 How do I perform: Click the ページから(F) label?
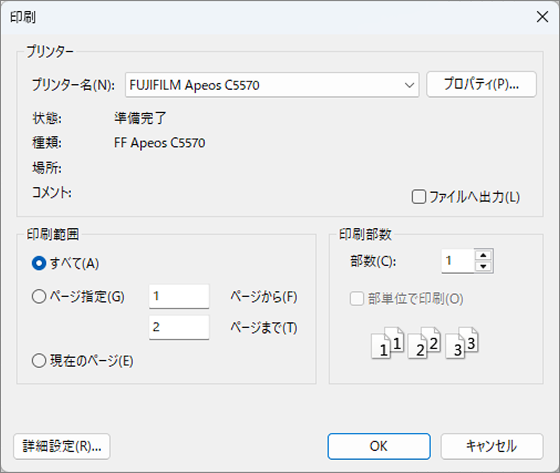(x=264, y=297)
